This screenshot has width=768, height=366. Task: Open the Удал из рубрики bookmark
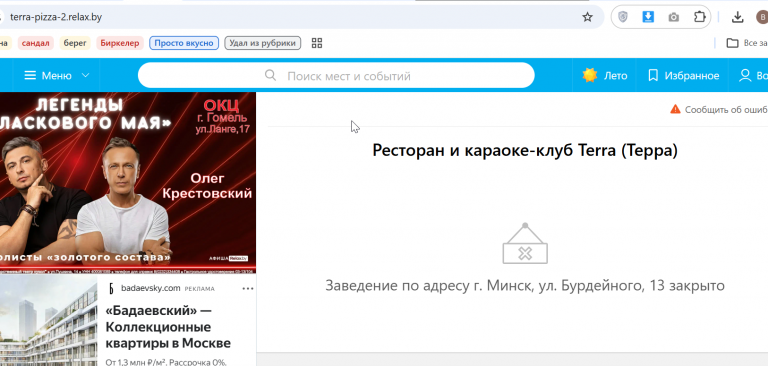(263, 43)
